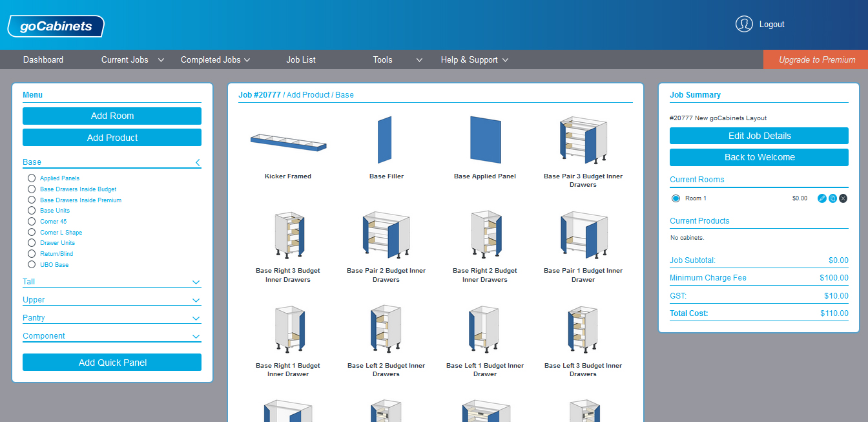The width and height of the screenshot is (868, 422).
Task: Select the Base Units radio button
Action: click(x=32, y=210)
